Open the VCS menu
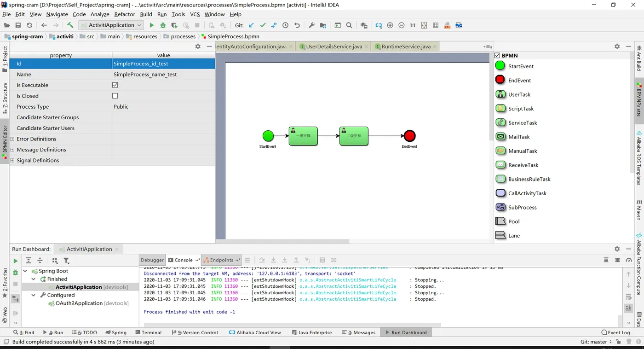Image resolution: width=644 pixels, height=349 pixels. (x=195, y=14)
